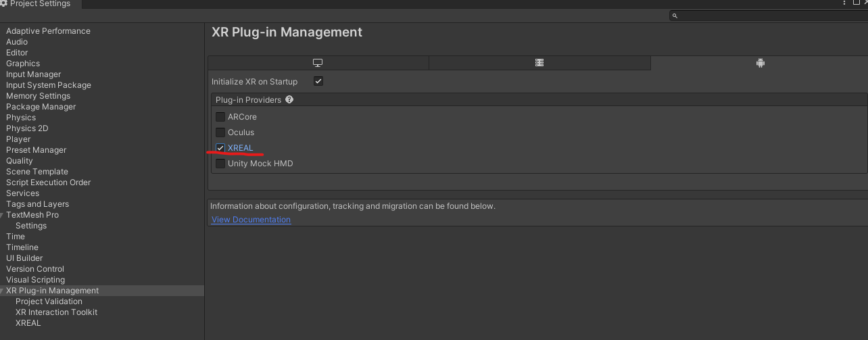This screenshot has width=868, height=340.
Task: Enable the Oculus plug-in checkbox
Action: (x=220, y=132)
